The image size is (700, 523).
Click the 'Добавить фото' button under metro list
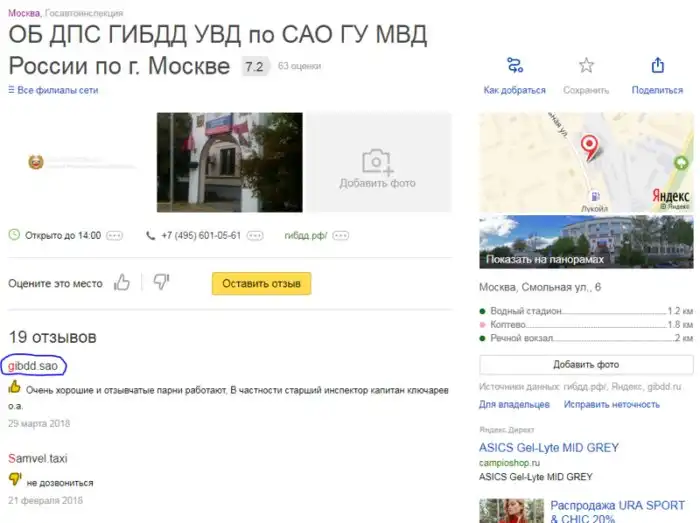pyautogui.click(x=586, y=365)
